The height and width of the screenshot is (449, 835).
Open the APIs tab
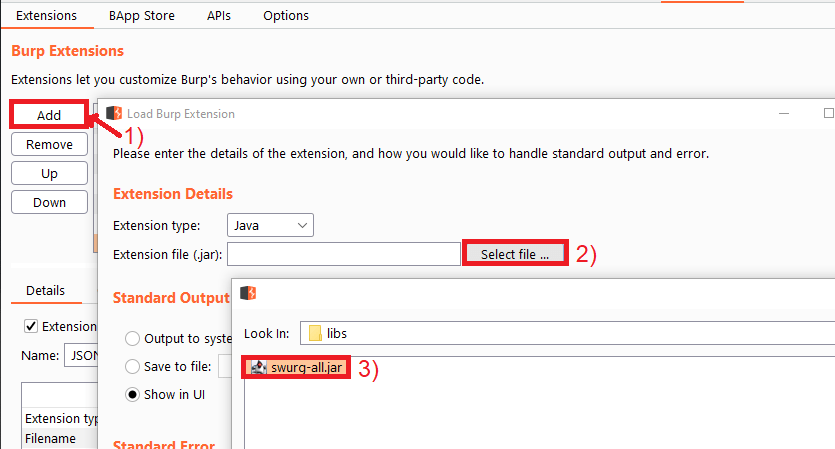coord(219,16)
